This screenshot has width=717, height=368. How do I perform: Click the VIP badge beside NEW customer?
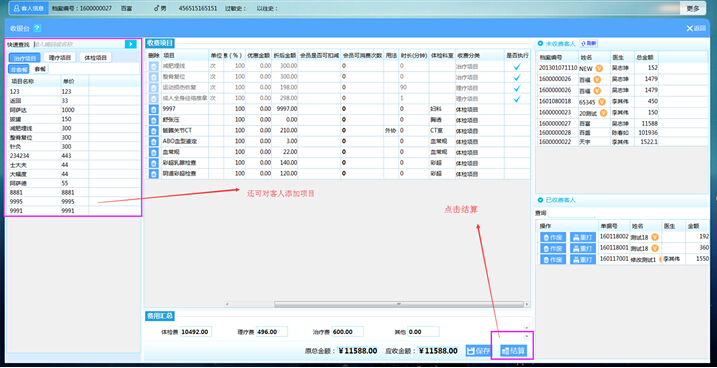(599, 68)
